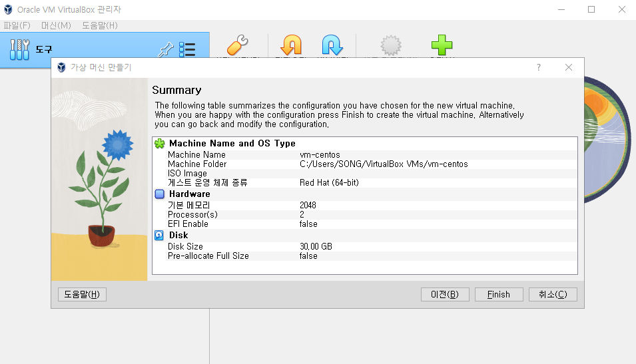This screenshot has width=636, height=364.
Task: Click the VirtualBox manager title bar icon
Action: point(8,9)
